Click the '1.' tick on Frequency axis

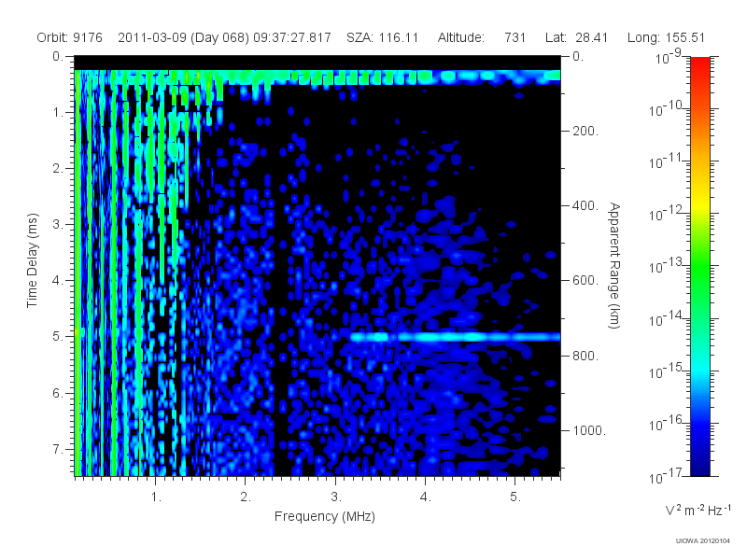[x=156, y=497]
